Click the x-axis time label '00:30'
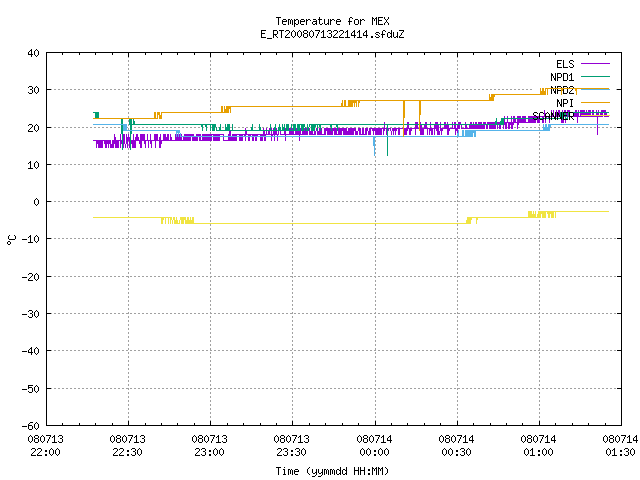 click(456, 452)
